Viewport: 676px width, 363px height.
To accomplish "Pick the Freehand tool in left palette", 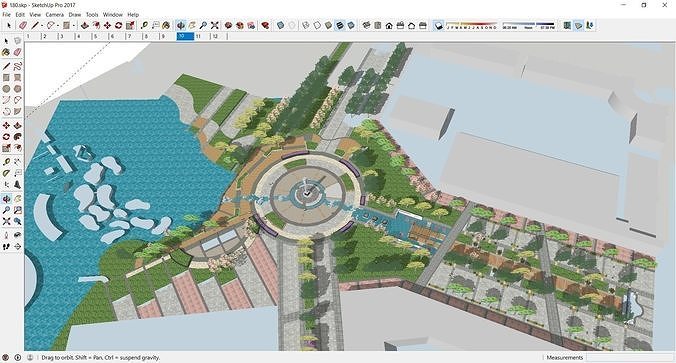I will click(x=17, y=66).
